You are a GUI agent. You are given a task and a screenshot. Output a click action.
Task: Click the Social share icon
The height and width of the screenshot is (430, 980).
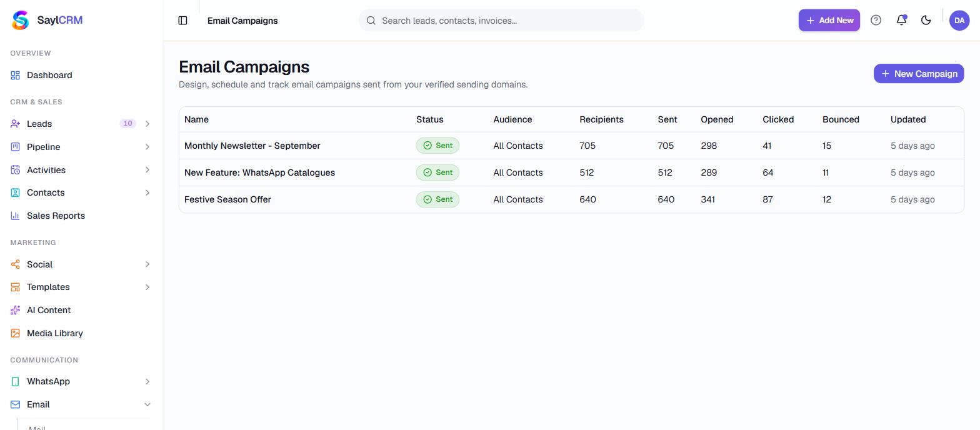coord(16,264)
